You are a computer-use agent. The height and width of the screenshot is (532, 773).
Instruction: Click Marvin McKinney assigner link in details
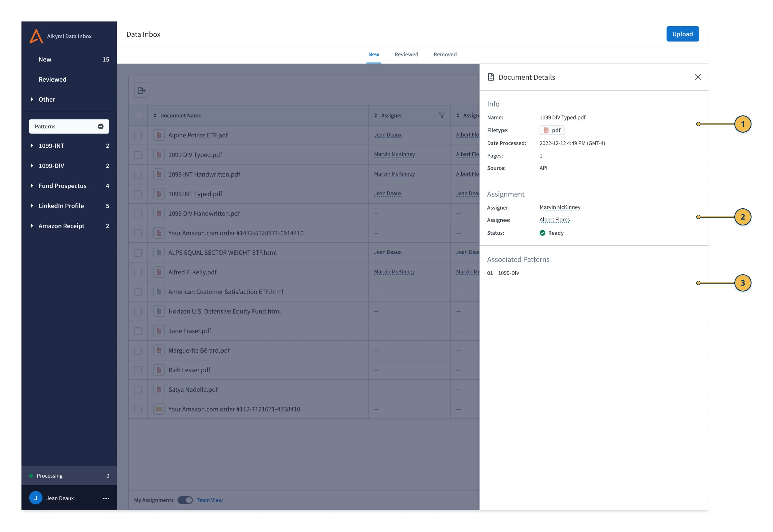560,207
